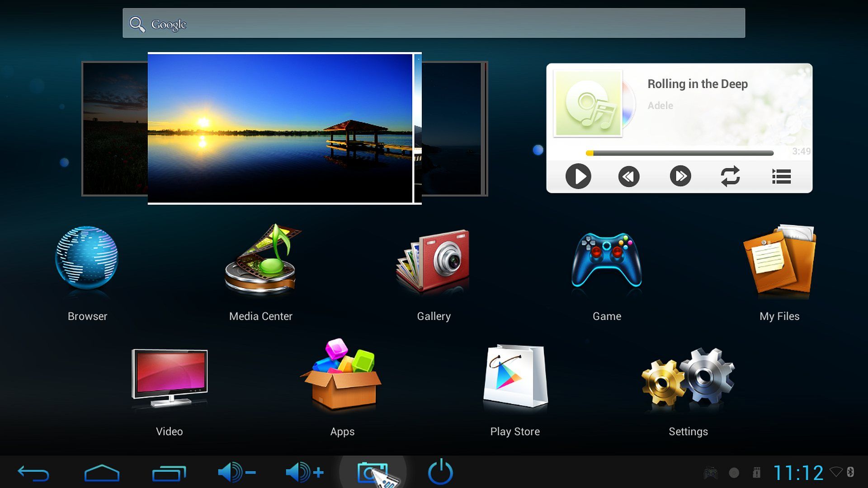
Task: Open the Browser globe app
Action: [x=87, y=258]
